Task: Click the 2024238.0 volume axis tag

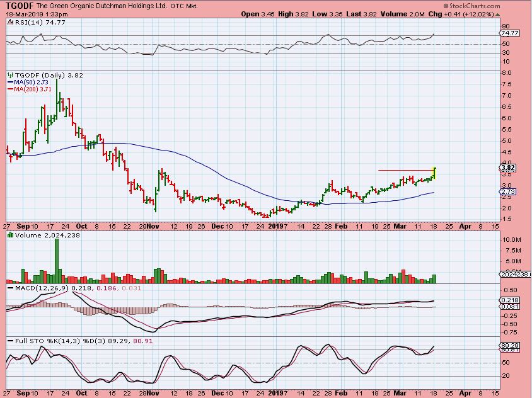Action: (x=515, y=274)
